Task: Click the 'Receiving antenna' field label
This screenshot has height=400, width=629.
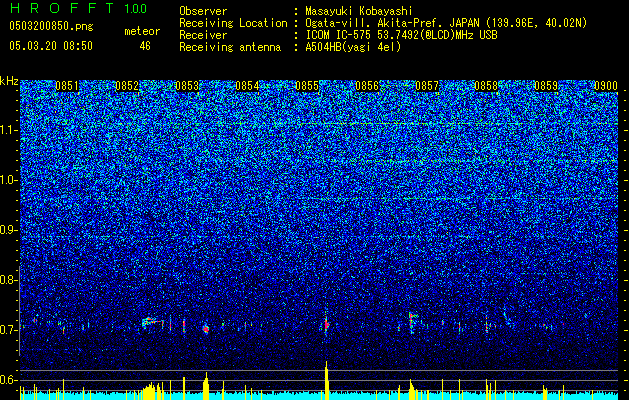Action: [x=230, y=47]
